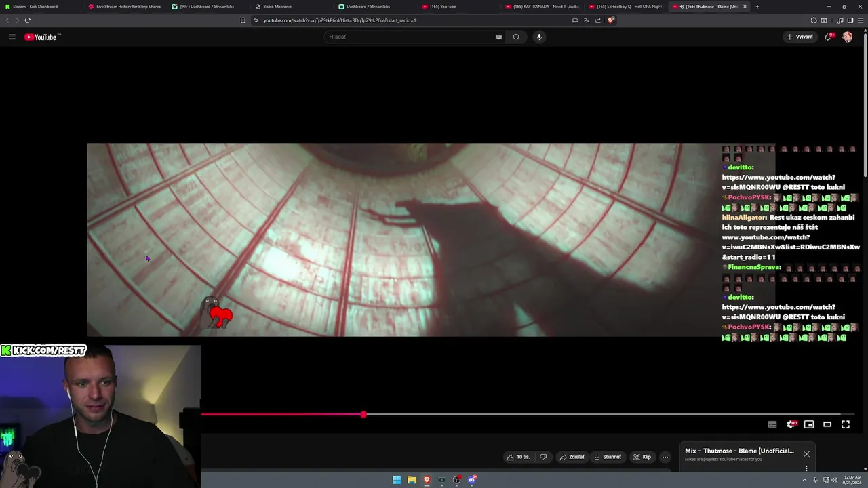Open the Windows Start button
868x488 pixels.
[397, 480]
